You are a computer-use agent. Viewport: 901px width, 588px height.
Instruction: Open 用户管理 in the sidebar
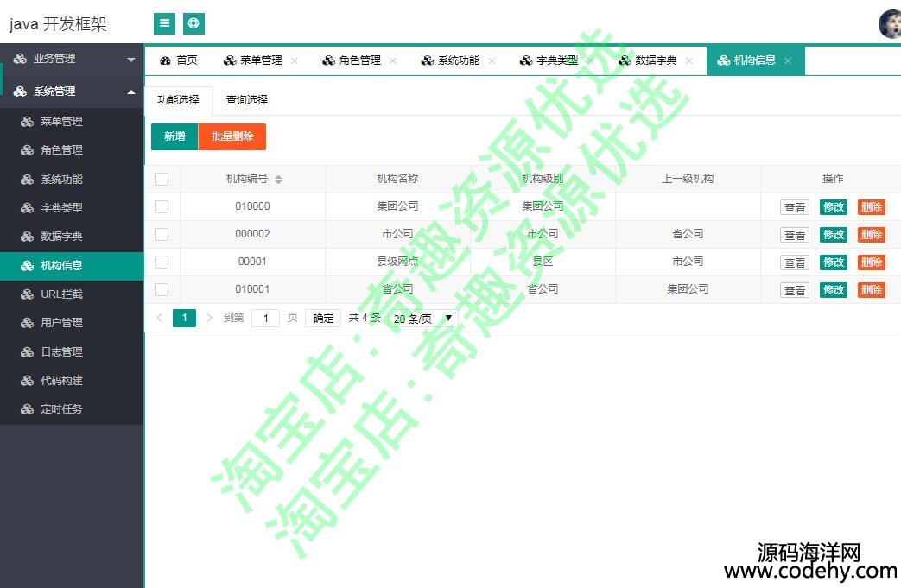point(61,323)
